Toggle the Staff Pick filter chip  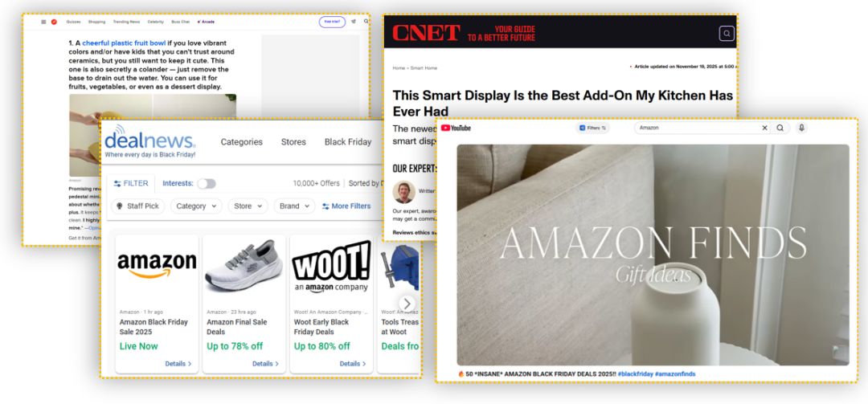137,206
